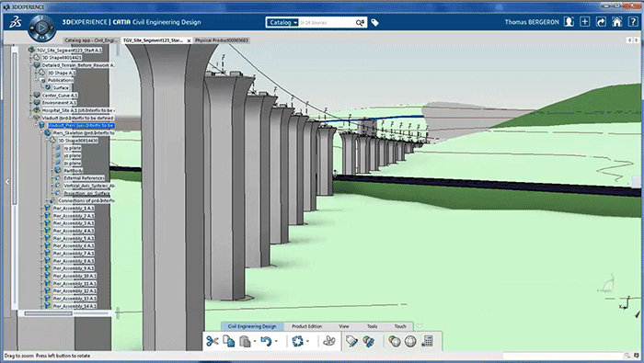The height and width of the screenshot is (363, 644).
Task: Switch to the Product Edition tab
Action: coord(306,326)
